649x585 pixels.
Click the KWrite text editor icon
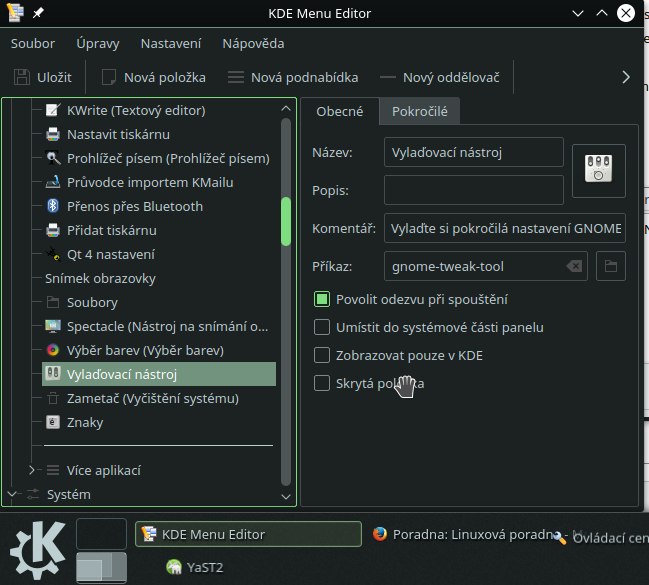tap(53, 110)
